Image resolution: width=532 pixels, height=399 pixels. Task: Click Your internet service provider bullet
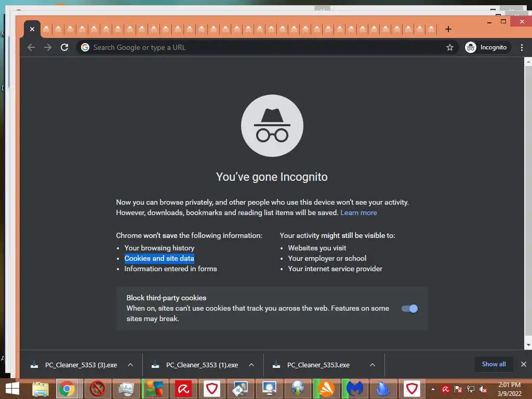[335, 269]
